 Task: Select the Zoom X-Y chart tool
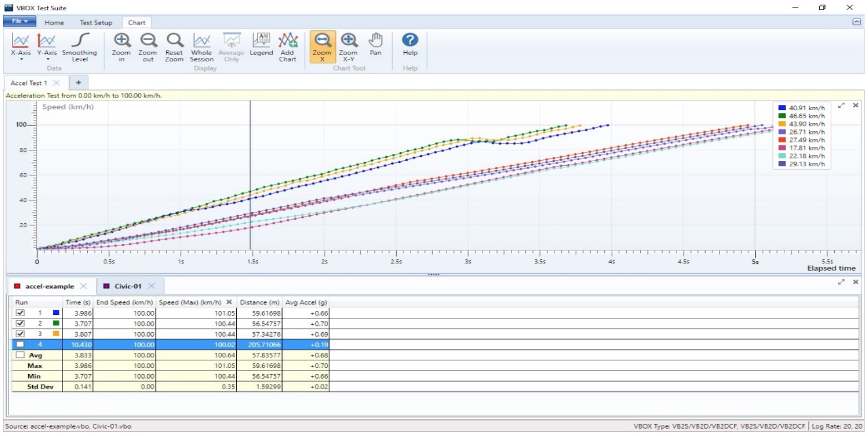[348, 48]
